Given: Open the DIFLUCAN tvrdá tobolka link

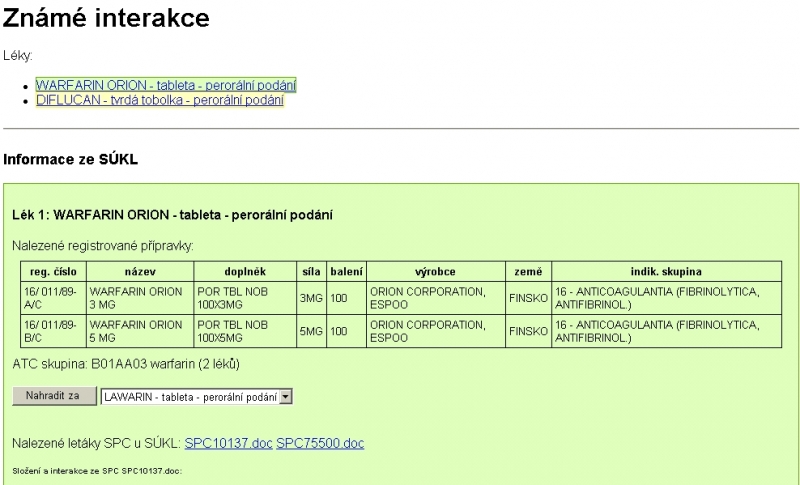Looking at the screenshot, I should coord(160,100).
